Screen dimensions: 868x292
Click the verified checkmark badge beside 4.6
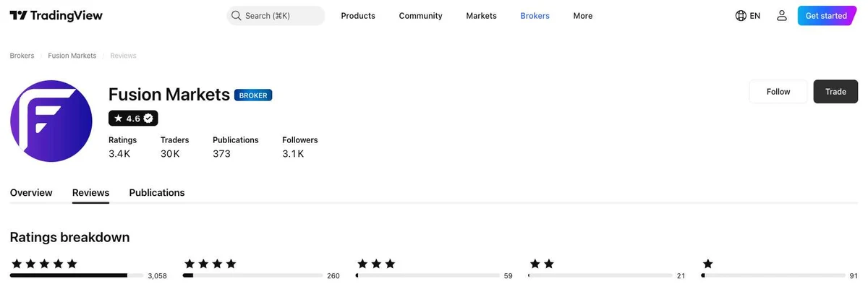coord(148,119)
